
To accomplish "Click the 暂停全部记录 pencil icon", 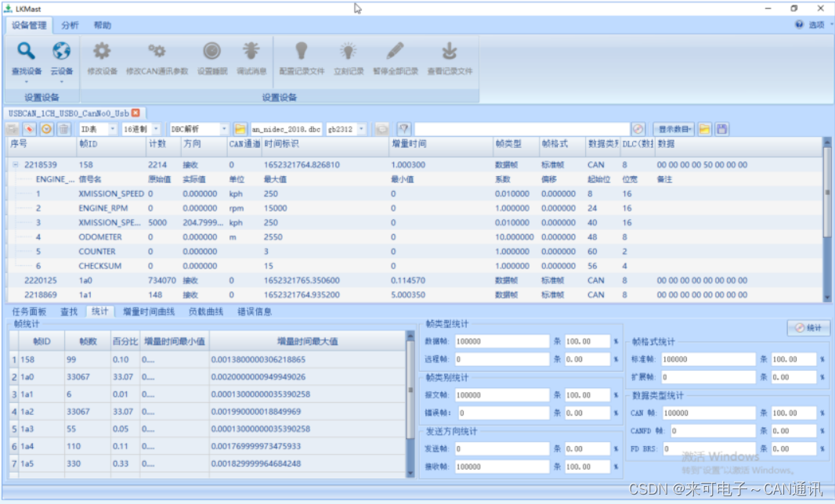I will pyautogui.click(x=395, y=51).
